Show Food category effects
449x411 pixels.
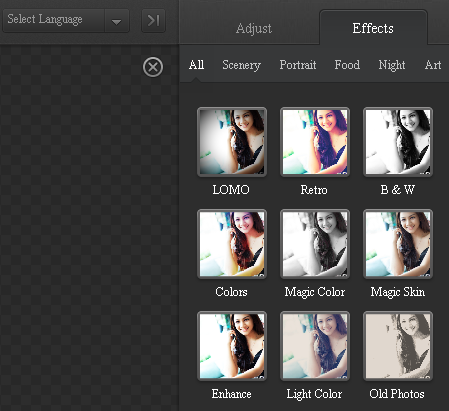pyautogui.click(x=347, y=65)
